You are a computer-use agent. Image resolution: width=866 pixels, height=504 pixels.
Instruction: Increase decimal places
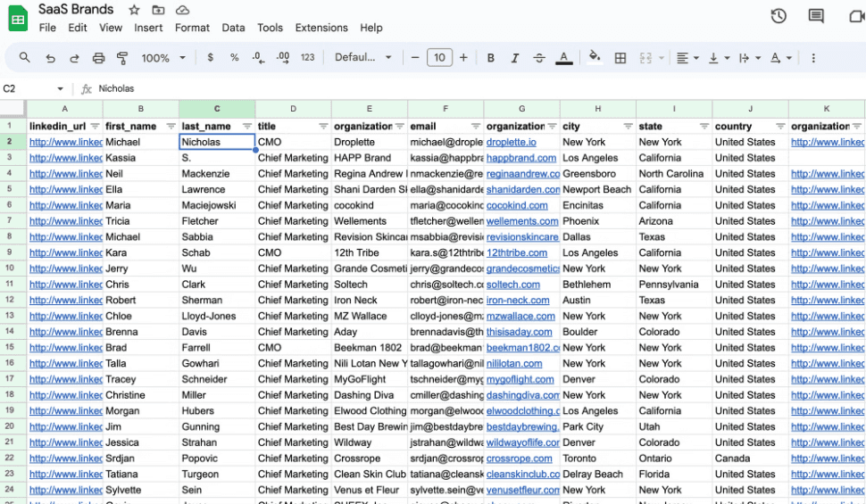(283, 57)
